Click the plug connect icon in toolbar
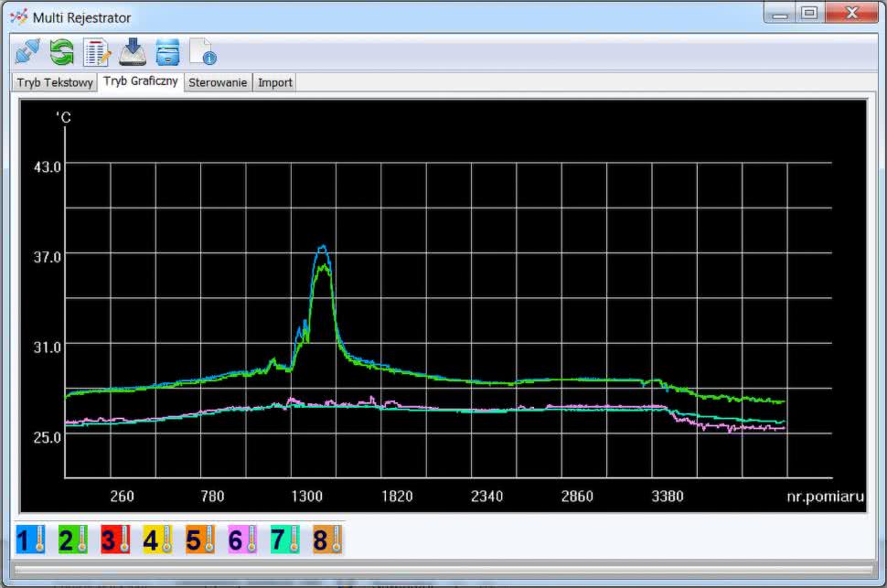Image resolution: width=887 pixels, height=588 pixels. coord(28,52)
